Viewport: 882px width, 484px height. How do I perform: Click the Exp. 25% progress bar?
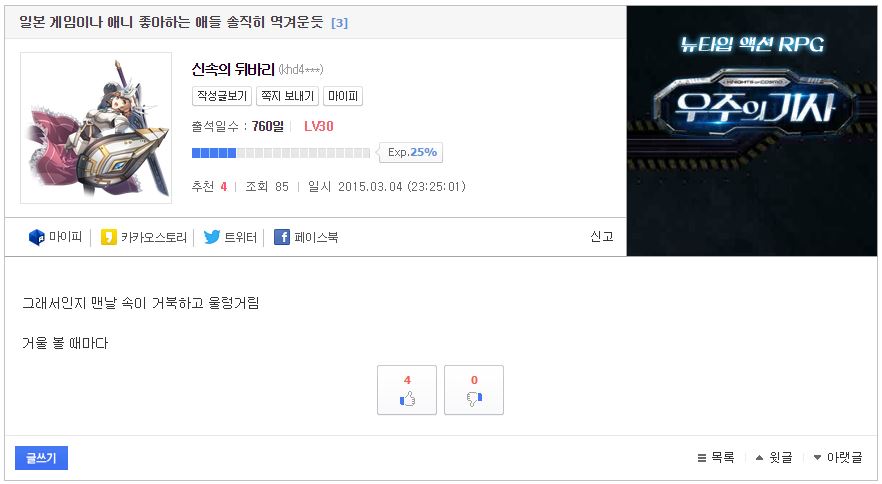point(281,153)
